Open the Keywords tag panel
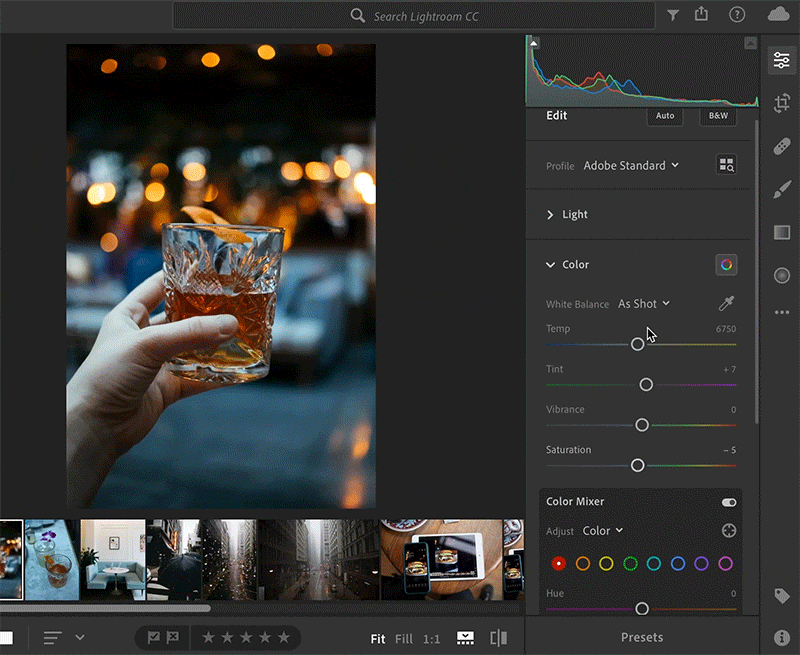800x655 pixels. point(781,596)
